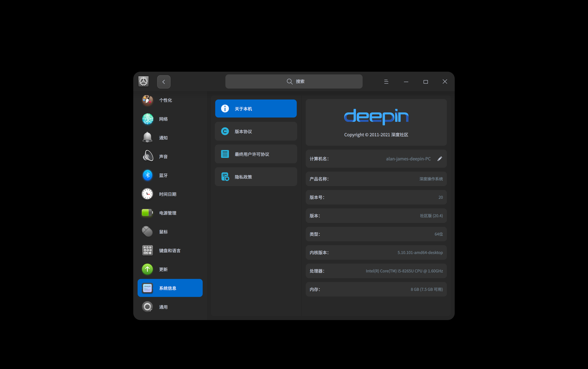Open 声音 sound settings speaker icon
Screen dimensions: 588x369
point(147,156)
